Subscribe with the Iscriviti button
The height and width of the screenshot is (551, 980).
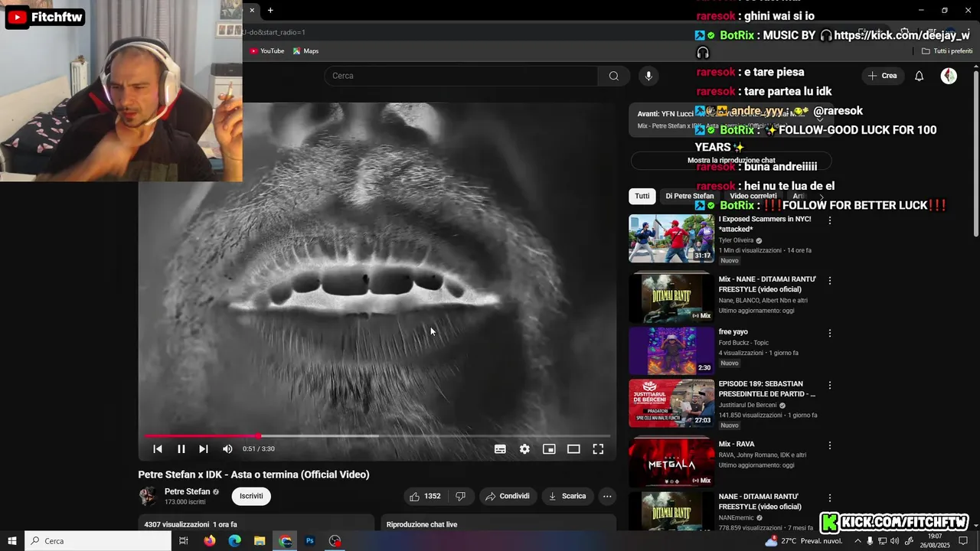251,496
